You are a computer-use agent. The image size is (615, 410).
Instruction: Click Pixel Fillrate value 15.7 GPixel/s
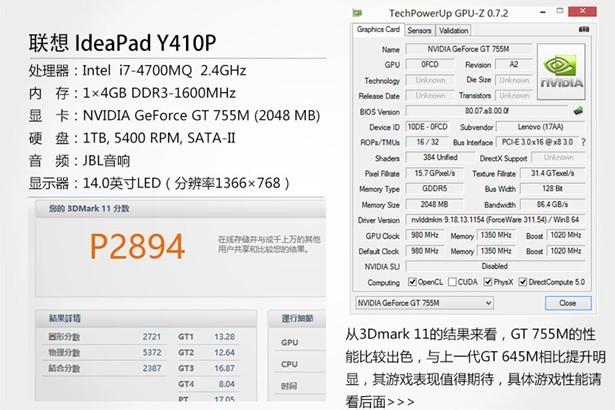tap(435, 173)
